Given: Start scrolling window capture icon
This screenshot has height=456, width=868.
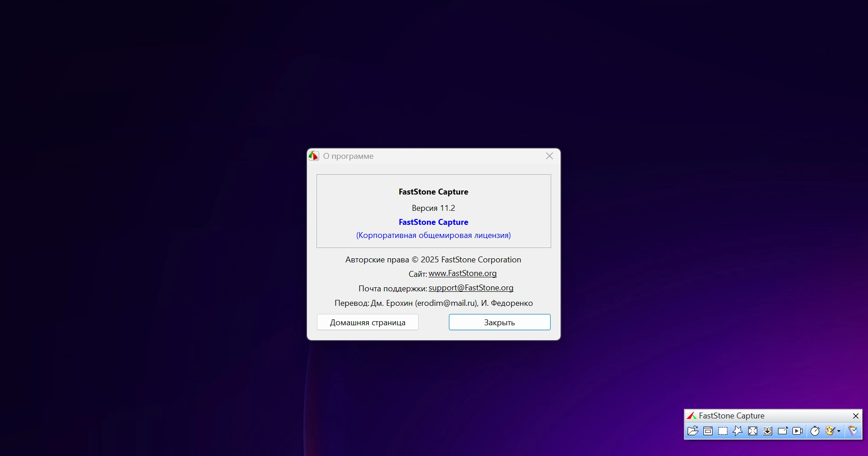Looking at the screenshot, I should [x=768, y=431].
